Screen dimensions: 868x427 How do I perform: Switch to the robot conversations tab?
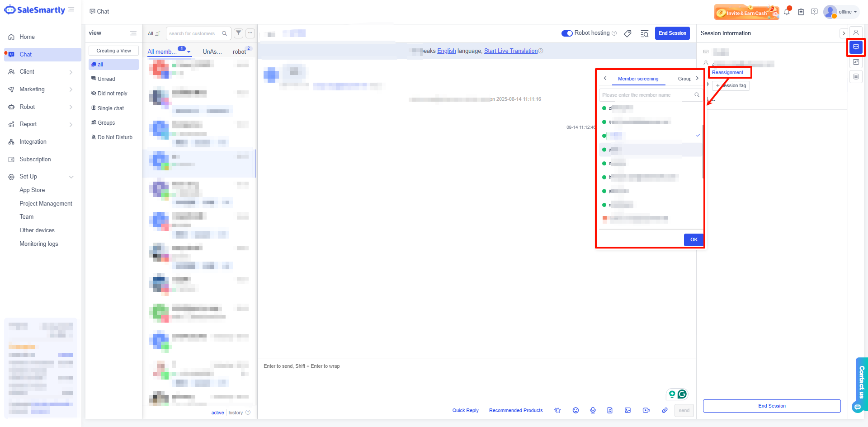pyautogui.click(x=239, y=52)
